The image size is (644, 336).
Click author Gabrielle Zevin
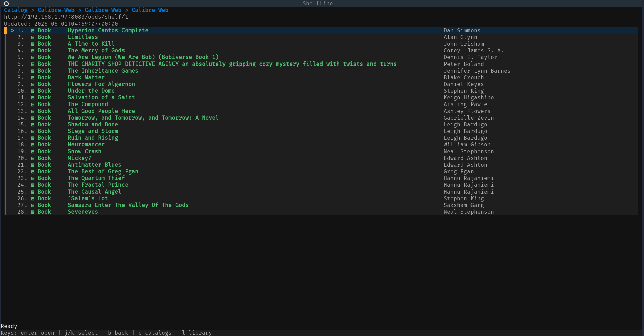click(469, 118)
